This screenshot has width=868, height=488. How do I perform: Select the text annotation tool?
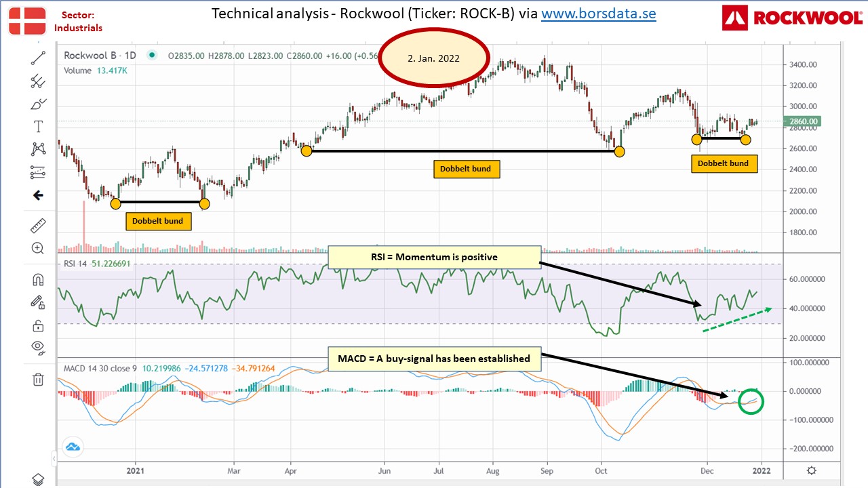38,127
